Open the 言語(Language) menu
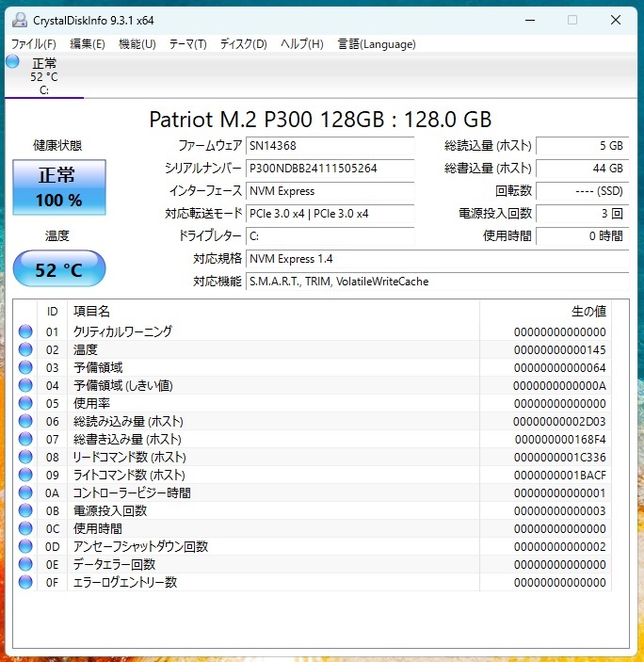The image size is (644, 662). (x=377, y=44)
